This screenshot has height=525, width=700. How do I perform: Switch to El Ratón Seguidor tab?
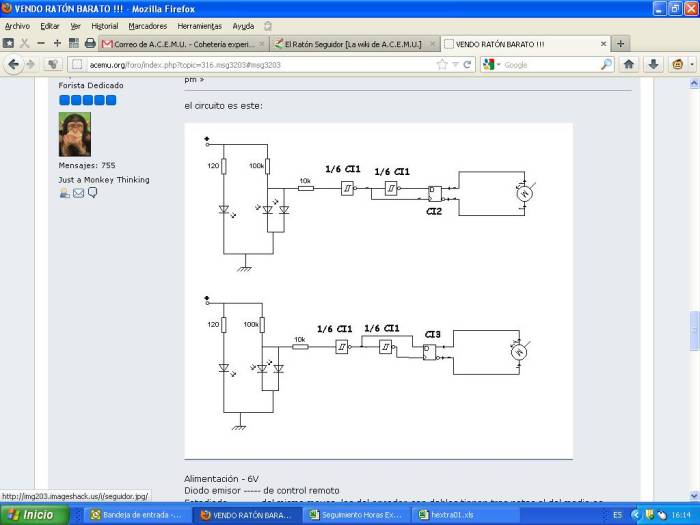(x=350, y=44)
